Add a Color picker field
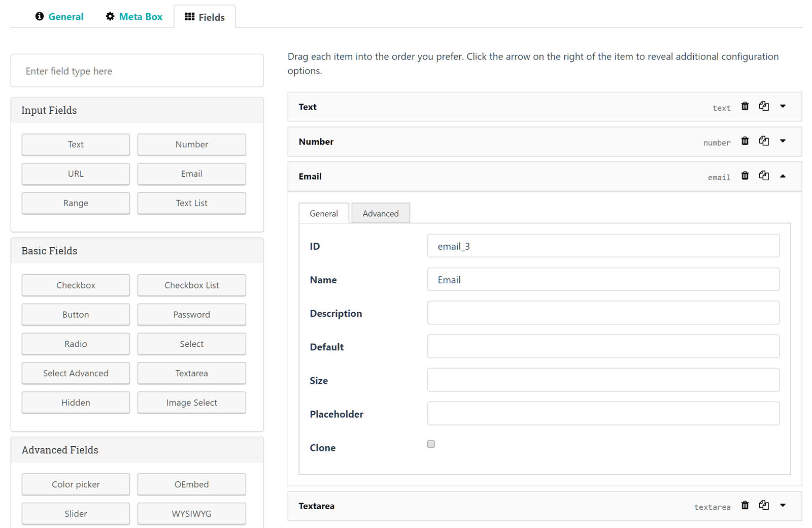This screenshot has width=812, height=528. [76, 484]
